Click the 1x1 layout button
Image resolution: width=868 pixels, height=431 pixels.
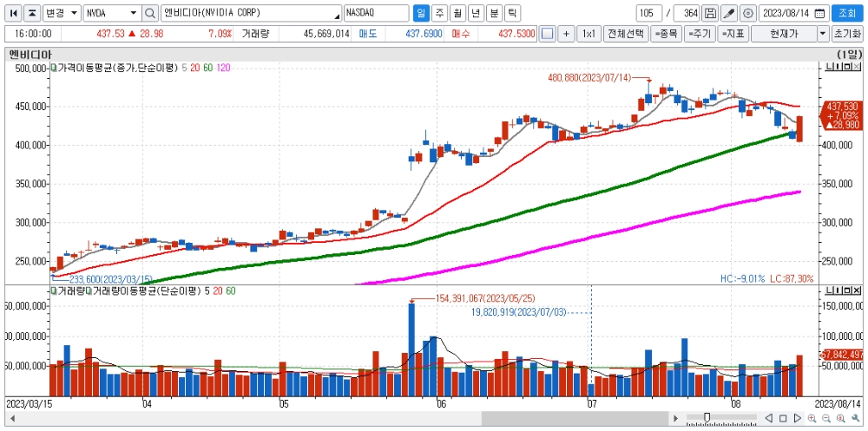pos(589,34)
